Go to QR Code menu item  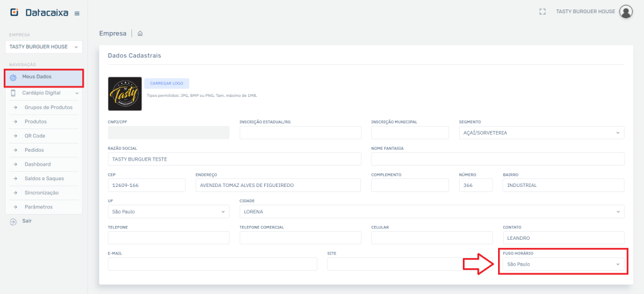tap(35, 136)
